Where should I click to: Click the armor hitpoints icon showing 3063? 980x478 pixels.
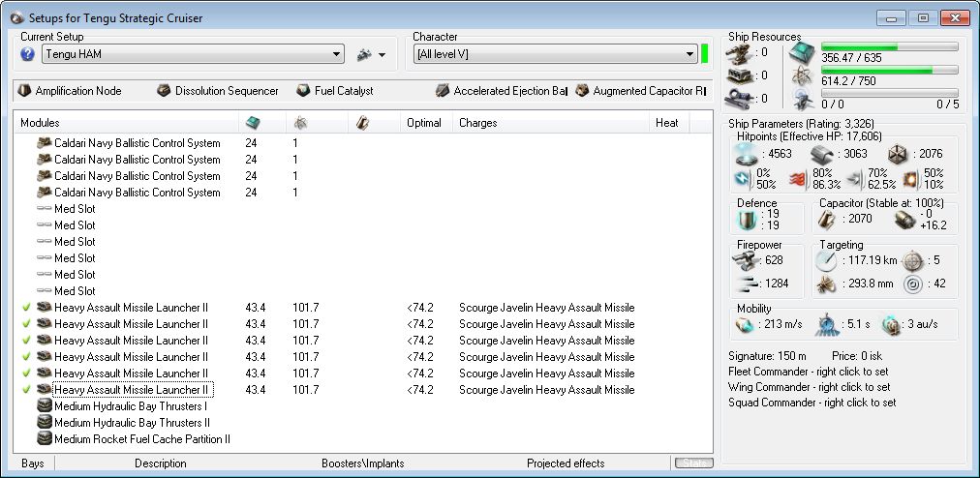pyautogui.click(x=822, y=154)
